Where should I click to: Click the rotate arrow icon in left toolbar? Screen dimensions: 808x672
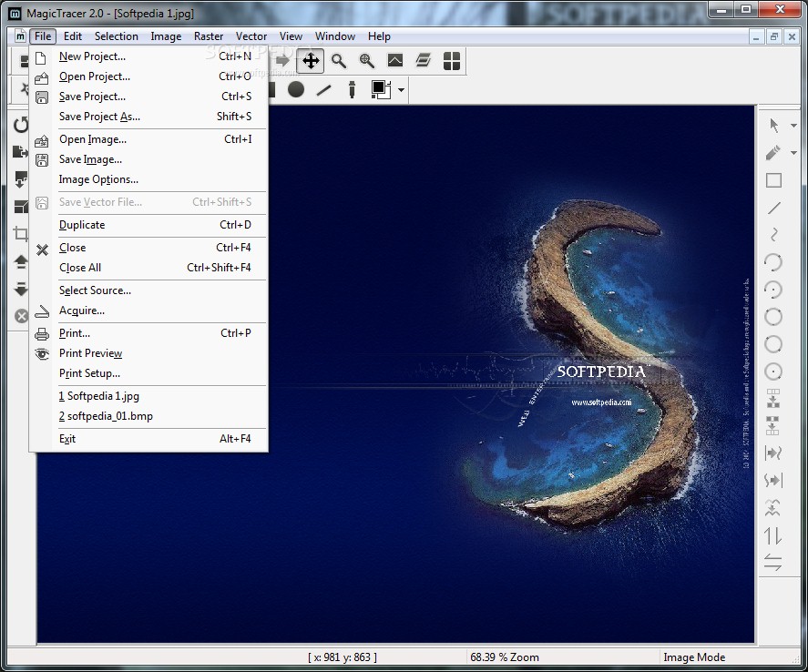coord(21,125)
